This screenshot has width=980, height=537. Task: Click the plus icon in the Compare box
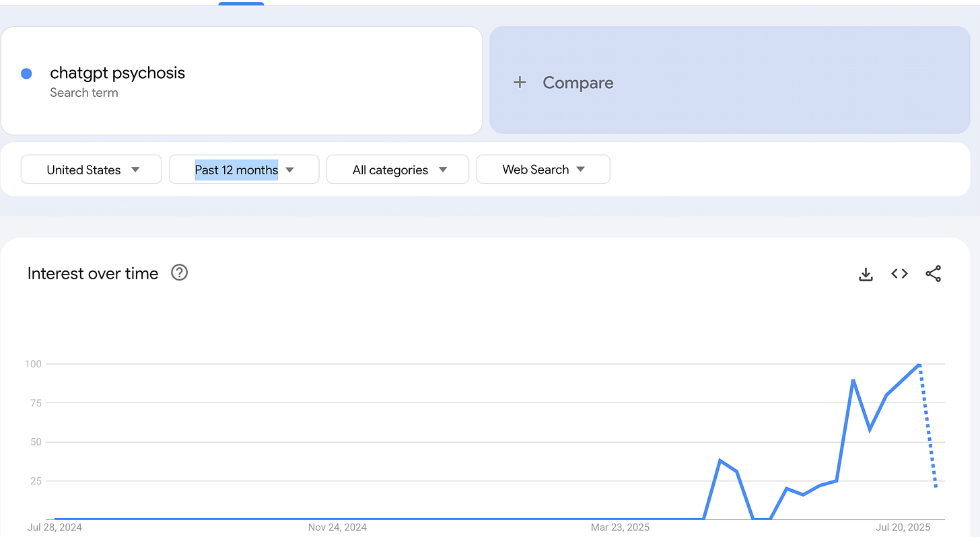(x=519, y=82)
